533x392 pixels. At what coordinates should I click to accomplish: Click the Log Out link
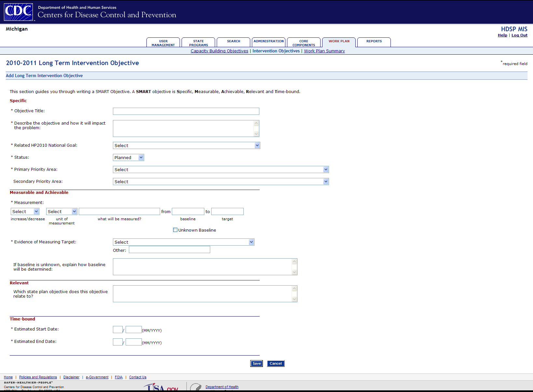tap(519, 35)
